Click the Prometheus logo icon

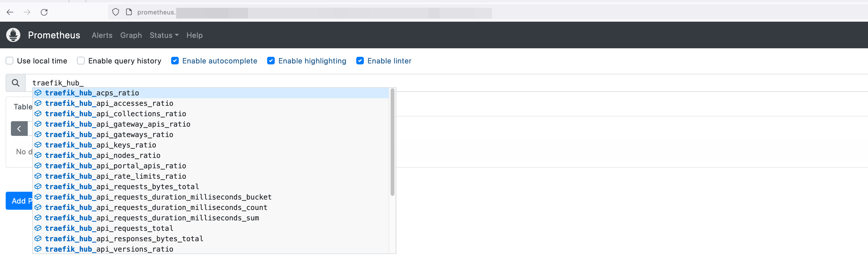click(x=13, y=35)
